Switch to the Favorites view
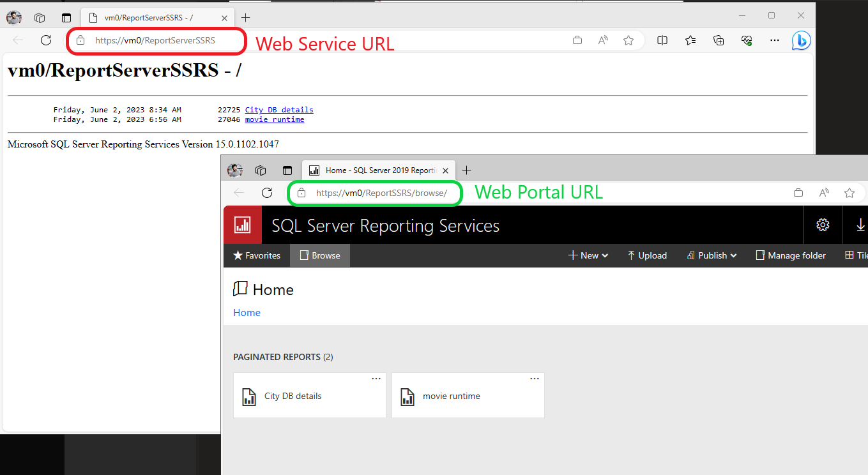 (x=257, y=255)
